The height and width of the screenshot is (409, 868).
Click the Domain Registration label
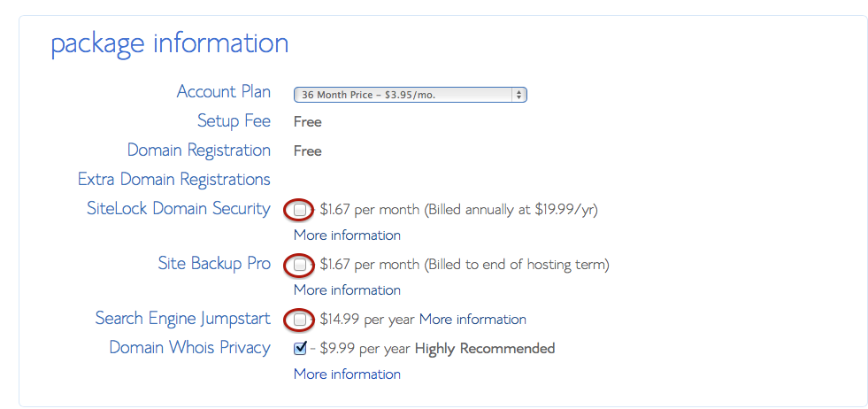[198, 150]
